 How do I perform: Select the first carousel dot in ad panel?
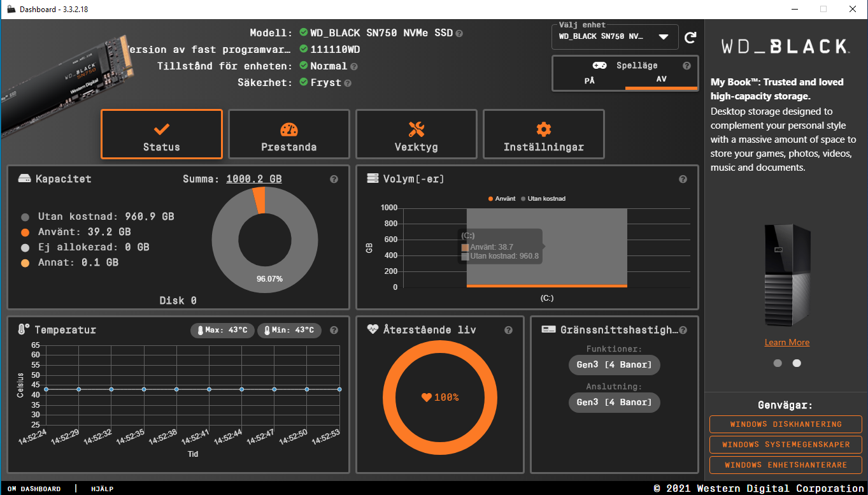tap(778, 363)
